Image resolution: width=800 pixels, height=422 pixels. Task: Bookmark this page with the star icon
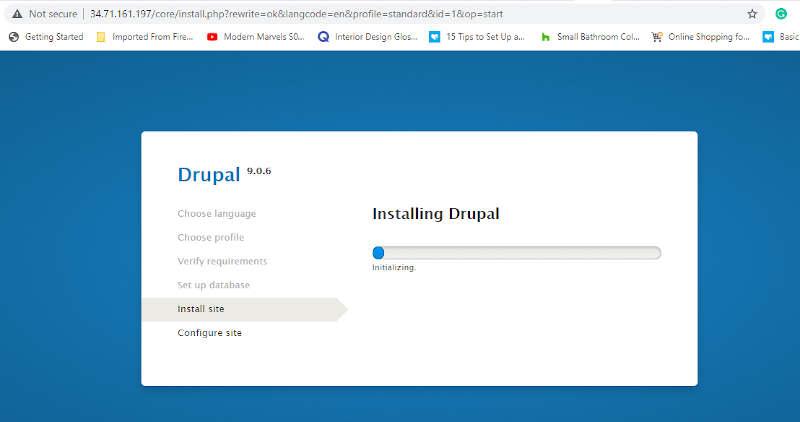752,14
